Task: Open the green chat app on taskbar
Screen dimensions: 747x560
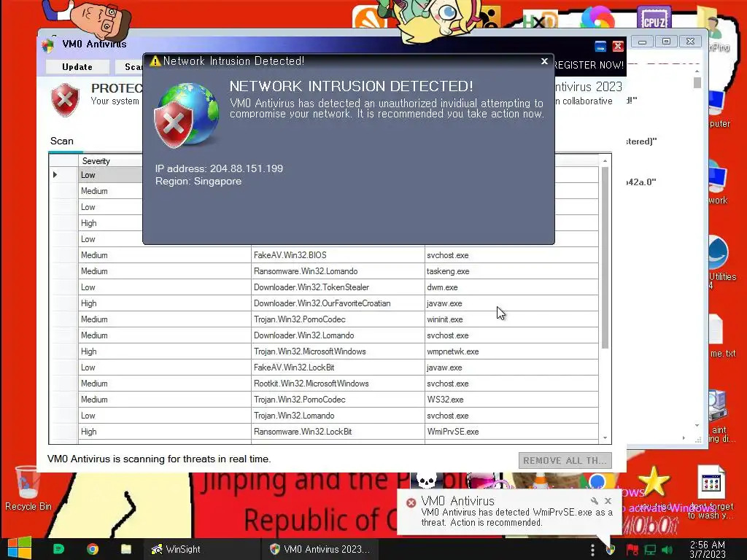Action: (x=58, y=549)
